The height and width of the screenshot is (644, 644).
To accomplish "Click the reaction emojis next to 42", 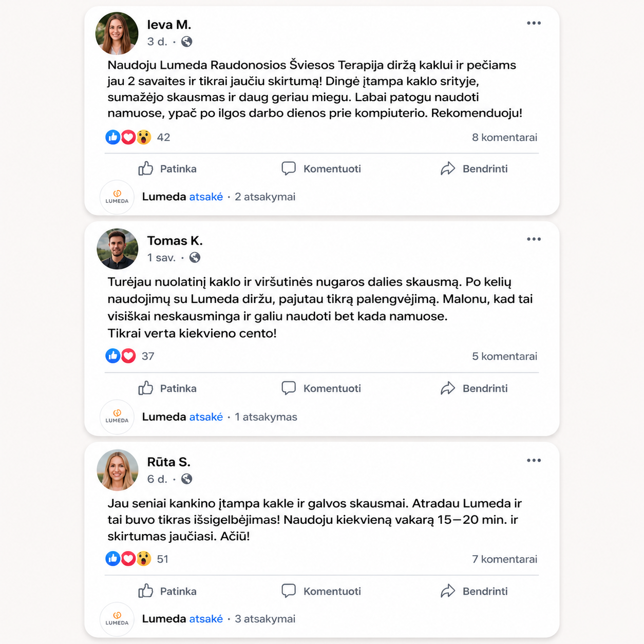I will pyautogui.click(x=128, y=137).
